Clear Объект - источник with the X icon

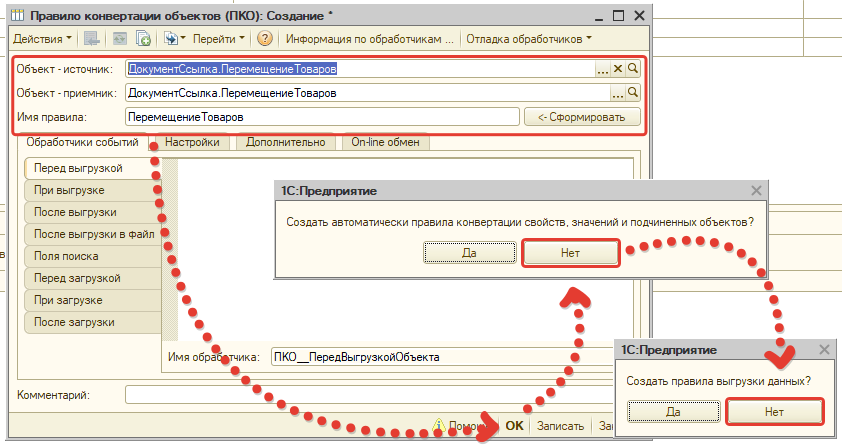[x=618, y=69]
